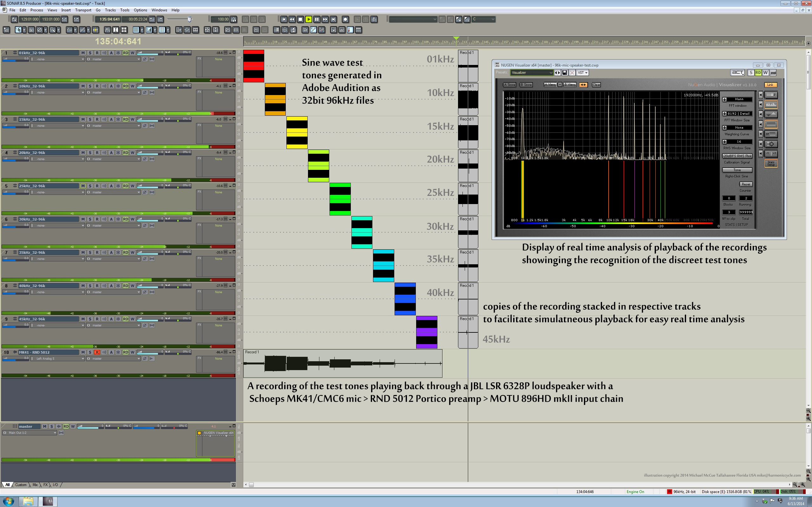Click the transport Stop button

pos(300,19)
